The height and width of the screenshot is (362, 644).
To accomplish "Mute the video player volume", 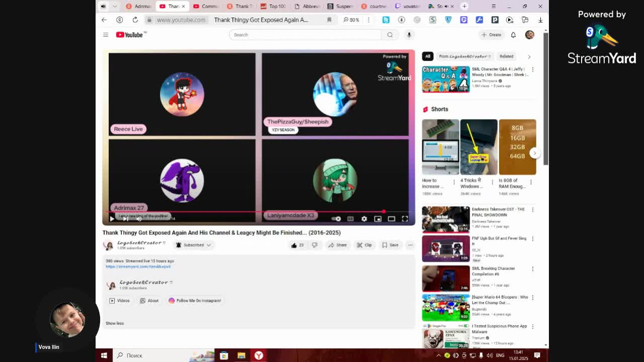I will [139, 219].
